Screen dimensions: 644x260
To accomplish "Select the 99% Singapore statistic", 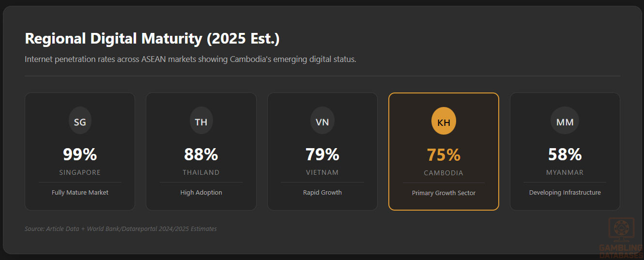I will point(80,154).
